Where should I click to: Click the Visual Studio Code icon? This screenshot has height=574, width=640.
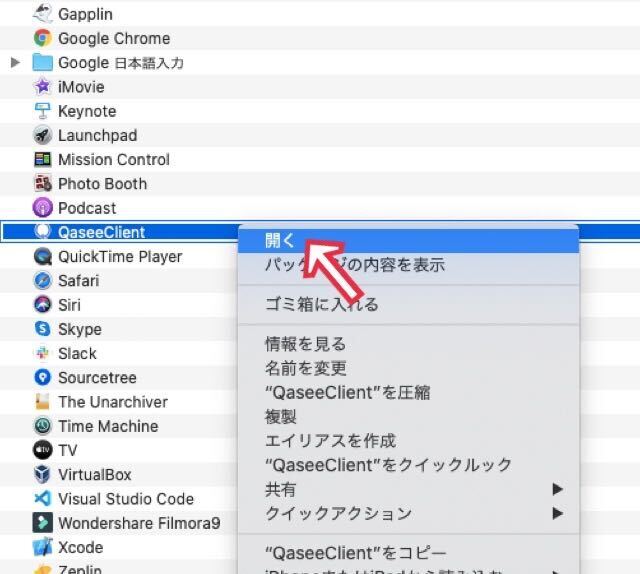(42, 498)
